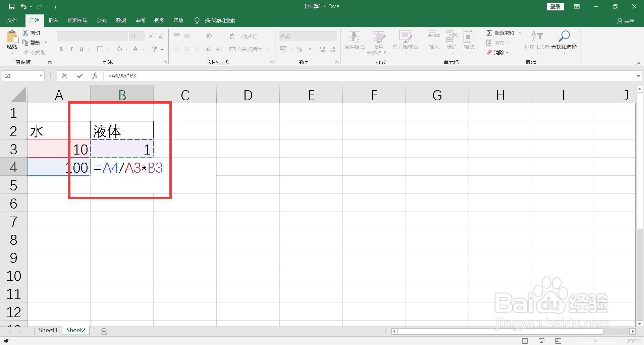Screen dimensions: 644x345
Task: Open the 文件 menu
Action: [12, 20]
